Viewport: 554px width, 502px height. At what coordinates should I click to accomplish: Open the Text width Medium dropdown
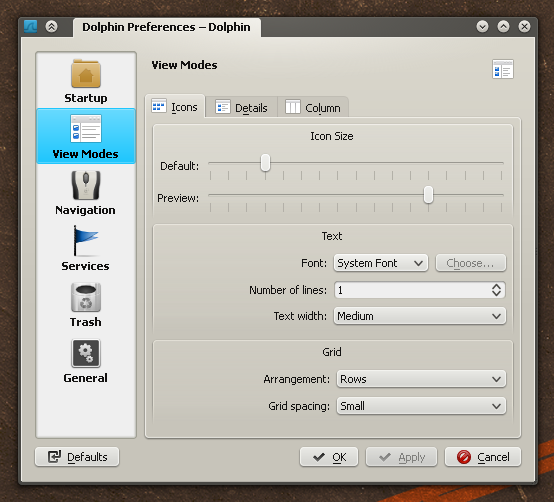click(420, 316)
